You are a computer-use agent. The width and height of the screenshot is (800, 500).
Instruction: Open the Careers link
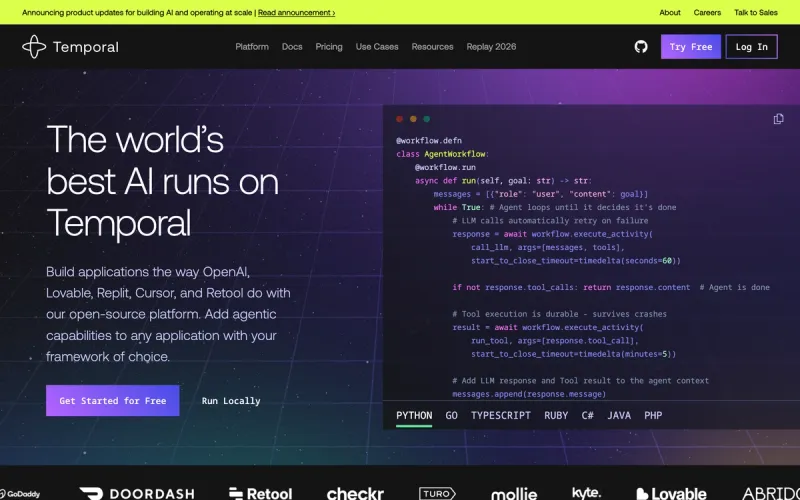[x=707, y=12]
